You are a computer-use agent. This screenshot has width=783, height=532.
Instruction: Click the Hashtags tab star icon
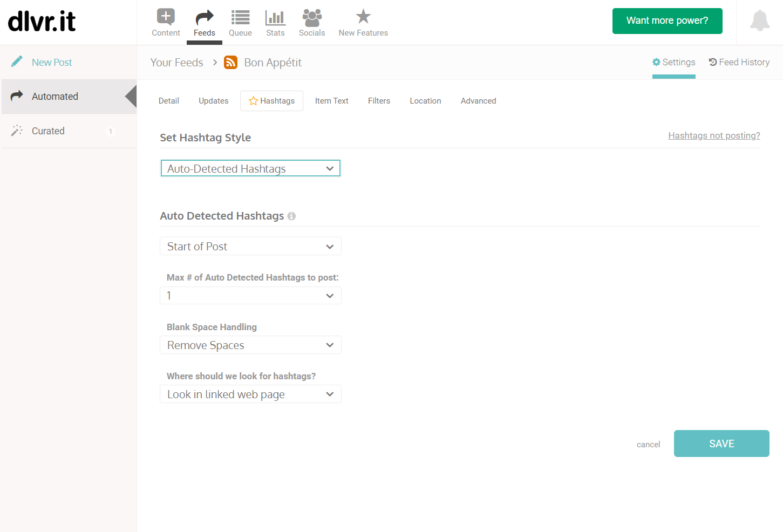(x=253, y=101)
